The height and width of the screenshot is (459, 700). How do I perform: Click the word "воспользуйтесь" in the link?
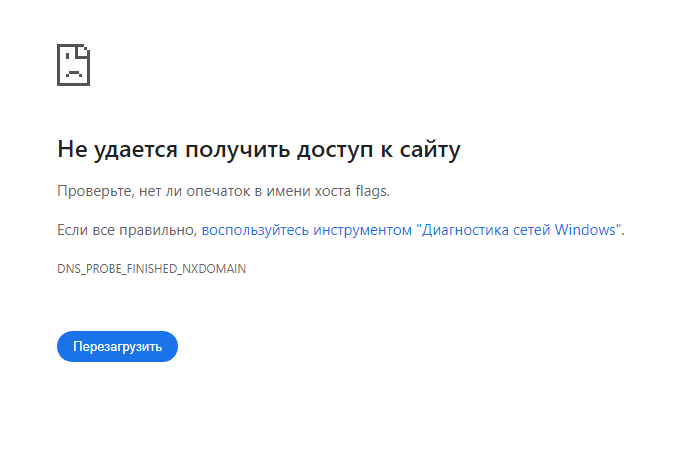pos(255,230)
